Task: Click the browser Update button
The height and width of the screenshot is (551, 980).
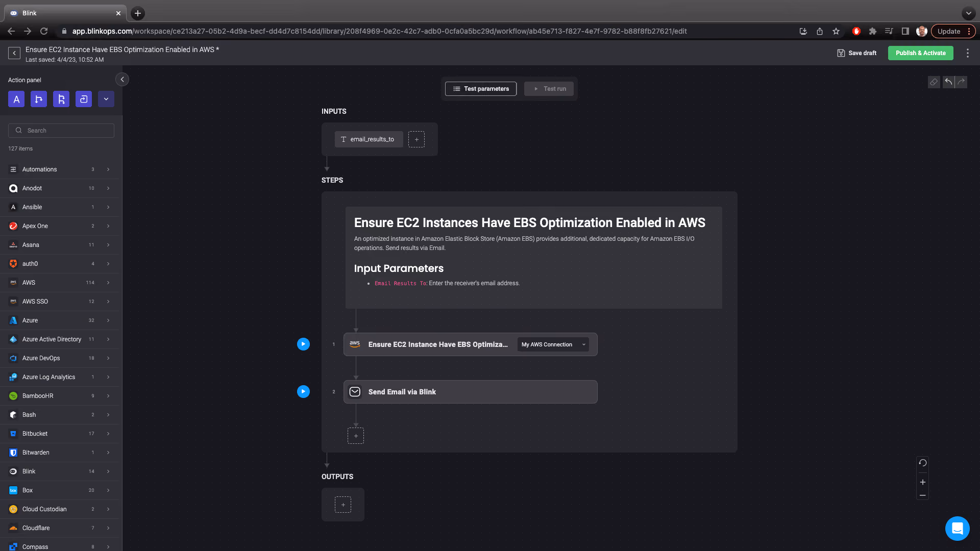Action: click(x=952, y=31)
